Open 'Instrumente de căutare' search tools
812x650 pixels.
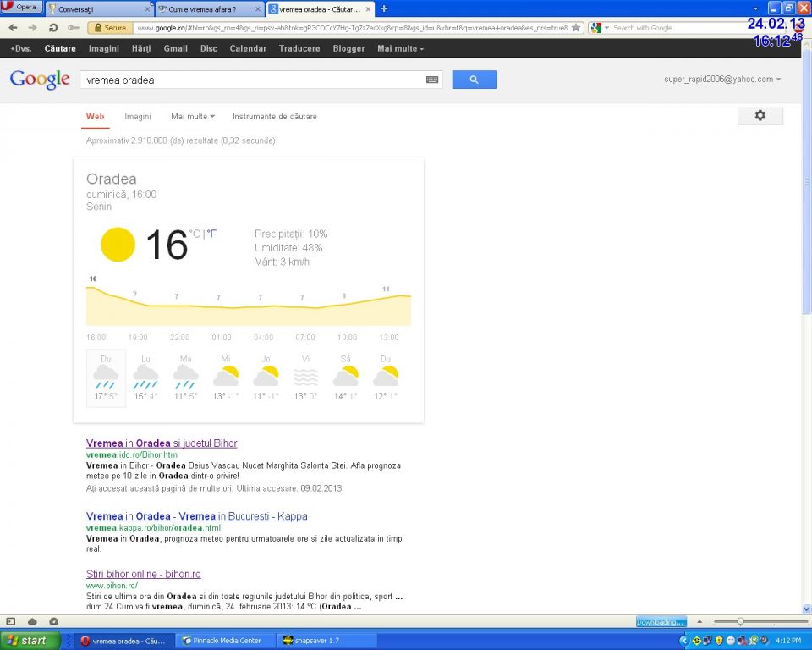click(274, 117)
